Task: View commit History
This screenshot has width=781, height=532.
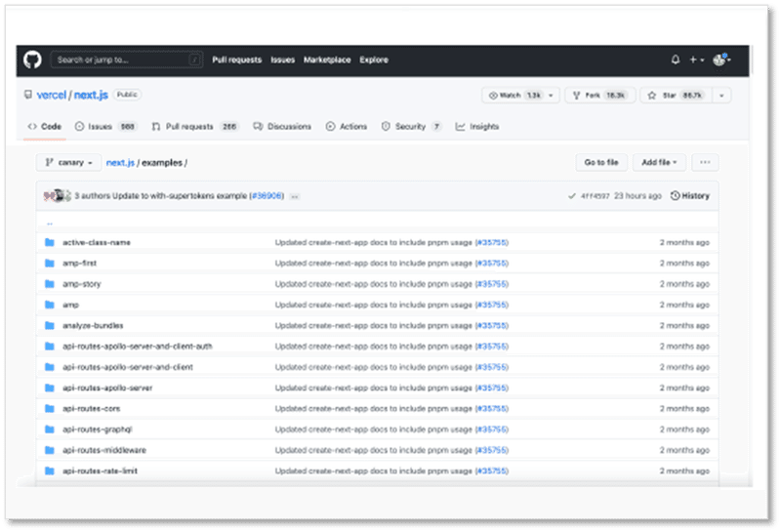Action: point(690,196)
